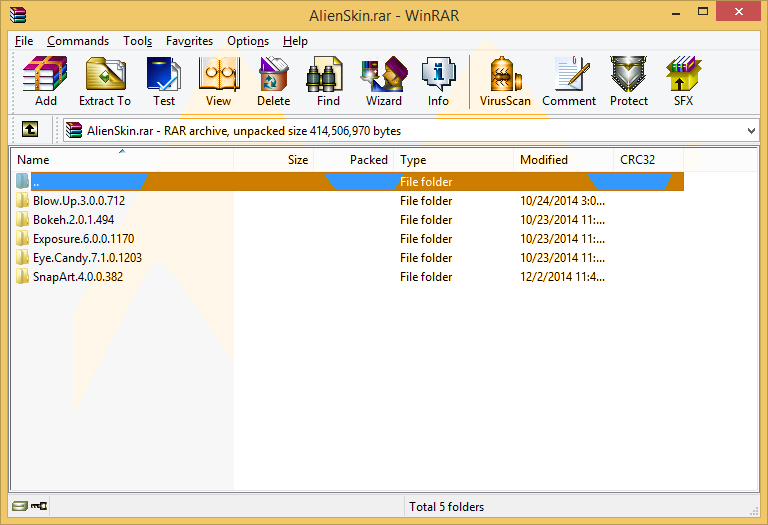Sort files by Name column header
Screen dimensions: 768x525
pos(122,160)
